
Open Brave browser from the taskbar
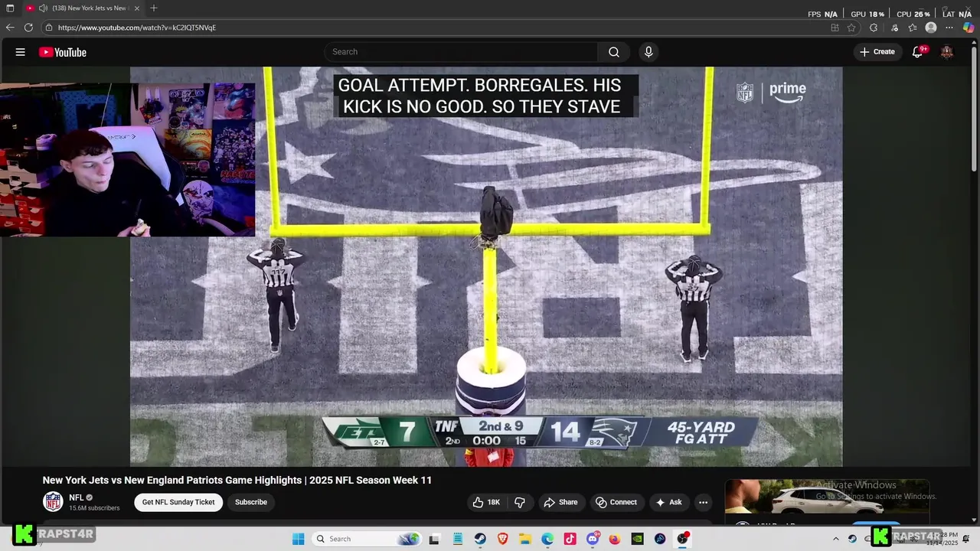click(503, 539)
